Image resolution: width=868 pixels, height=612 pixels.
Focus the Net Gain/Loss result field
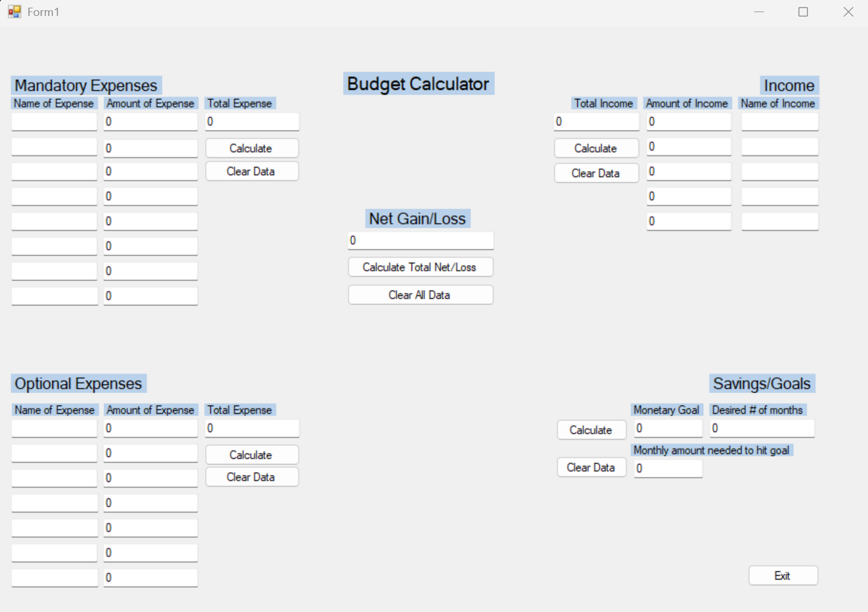point(420,241)
